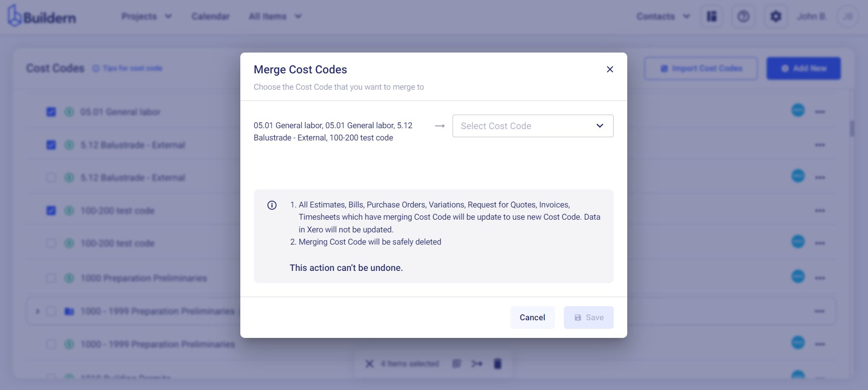
Task: Open the Select Cost Code dropdown
Action: pos(533,126)
